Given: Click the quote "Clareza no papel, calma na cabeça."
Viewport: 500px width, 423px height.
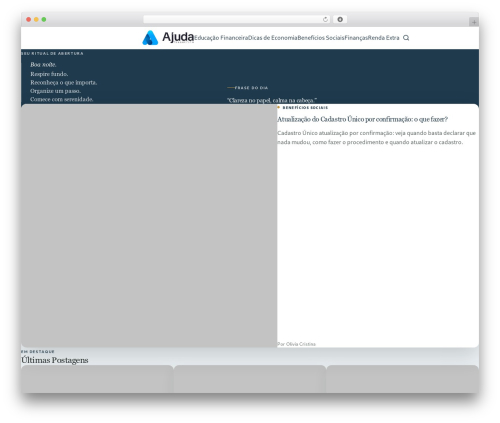Looking at the screenshot, I should [x=272, y=100].
